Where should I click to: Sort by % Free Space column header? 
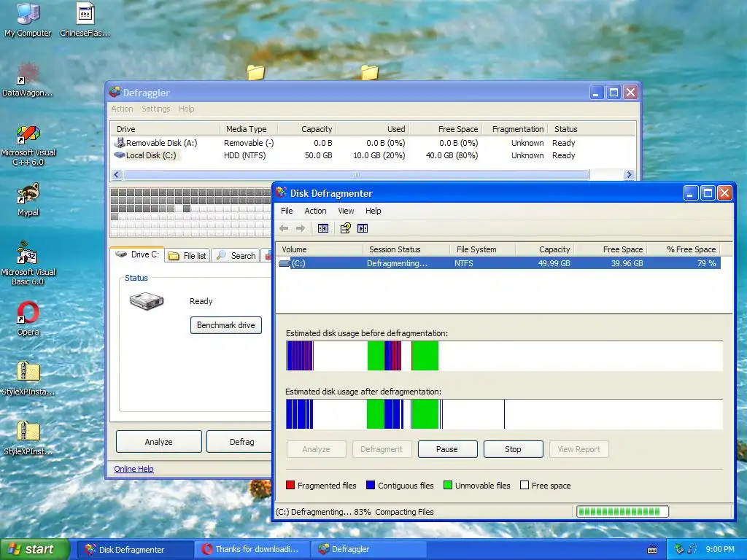(x=683, y=249)
